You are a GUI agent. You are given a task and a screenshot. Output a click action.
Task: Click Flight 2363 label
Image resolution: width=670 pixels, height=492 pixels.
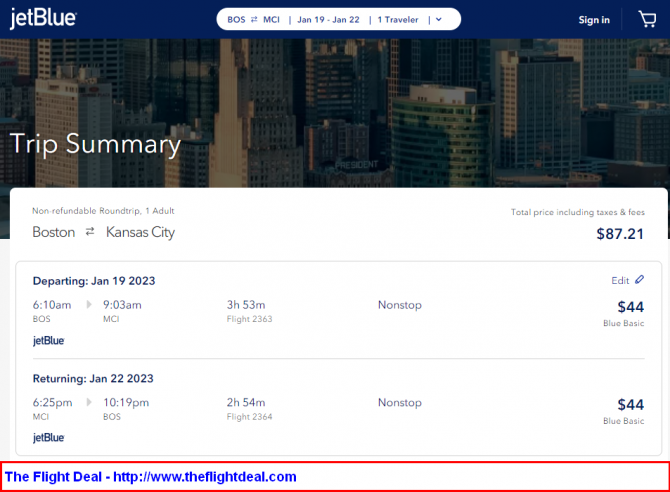point(250,319)
